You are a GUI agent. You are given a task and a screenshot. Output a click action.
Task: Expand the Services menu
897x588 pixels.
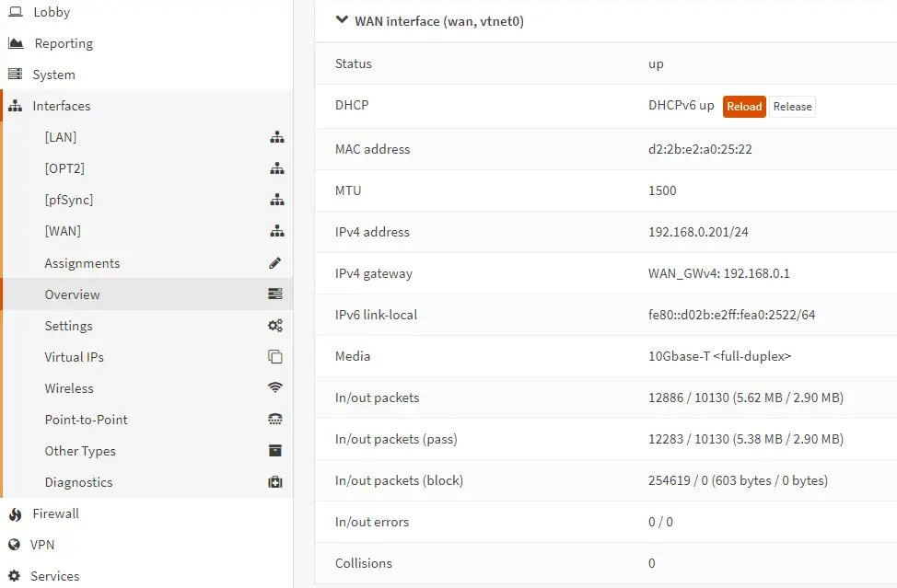[55, 576]
